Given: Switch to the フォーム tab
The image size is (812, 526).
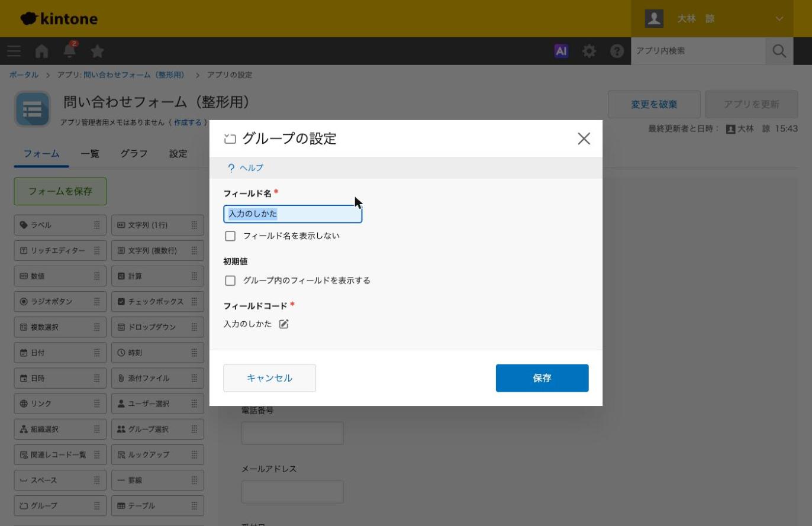Looking at the screenshot, I should pyautogui.click(x=41, y=154).
